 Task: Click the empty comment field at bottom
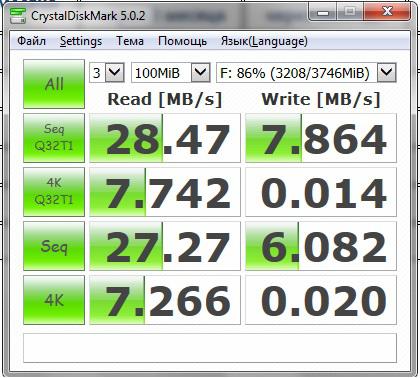(210, 348)
